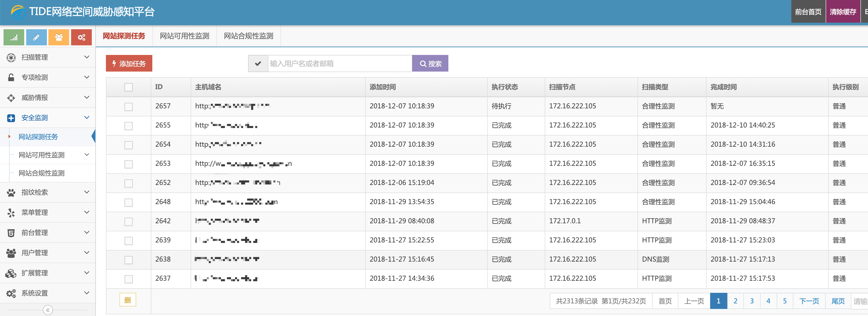Click the collapse sidebar double-arrow icon
Viewport: 868px width, 316px height.
[x=48, y=310]
